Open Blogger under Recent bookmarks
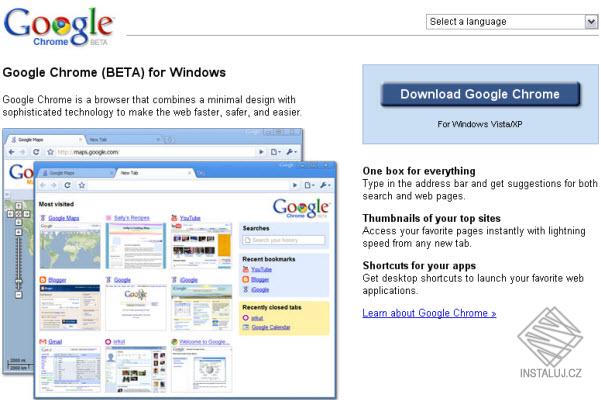This screenshot has height=400, width=601. (x=260, y=280)
